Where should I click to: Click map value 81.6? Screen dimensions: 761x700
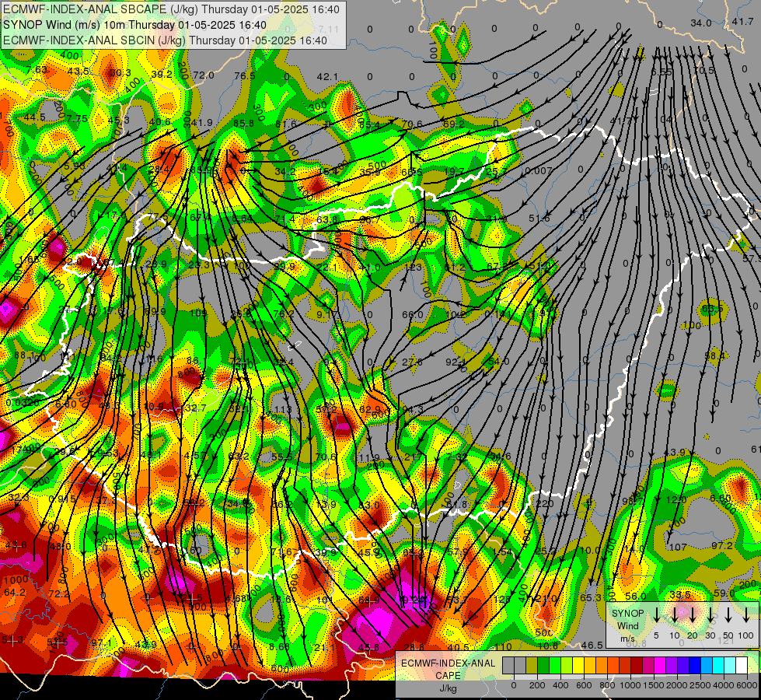coord(285,124)
